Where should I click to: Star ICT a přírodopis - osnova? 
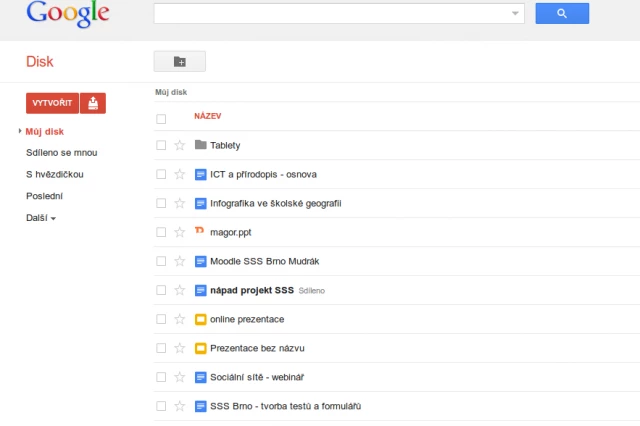(180, 174)
